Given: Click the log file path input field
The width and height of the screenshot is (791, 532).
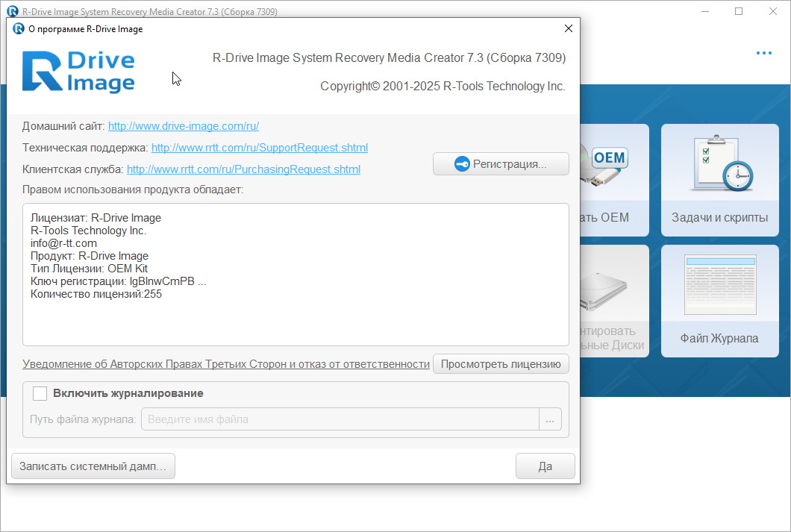Looking at the screenshot, I should click(x=340, y=419).
